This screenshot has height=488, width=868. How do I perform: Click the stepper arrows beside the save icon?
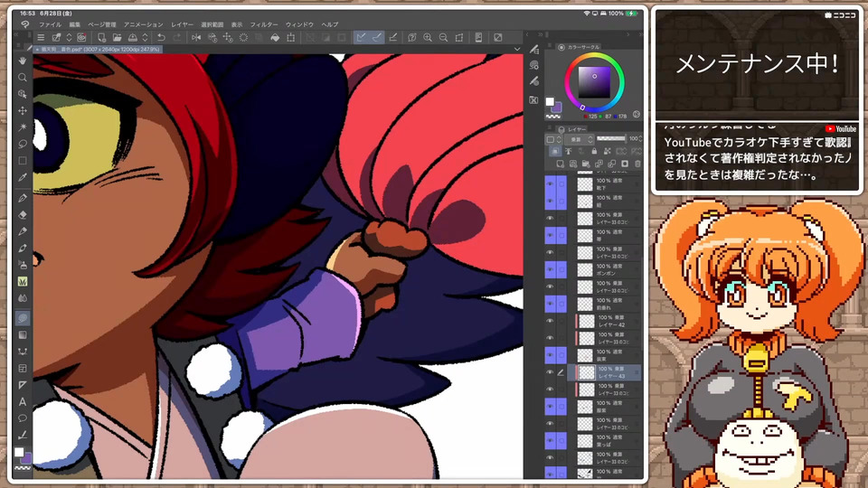[145, 37]
